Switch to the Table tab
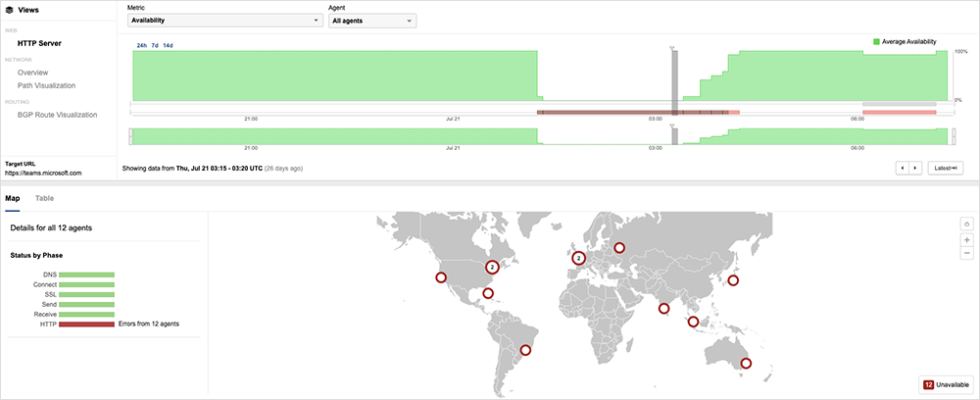The image size is (980, 400). (x=45, y=198)
